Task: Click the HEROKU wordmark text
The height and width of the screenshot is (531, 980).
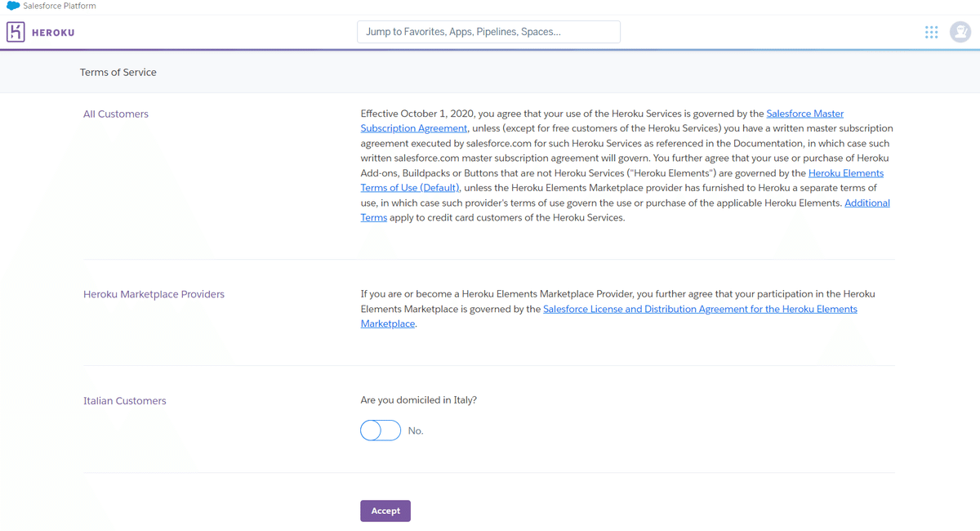Action: point(53,33)
